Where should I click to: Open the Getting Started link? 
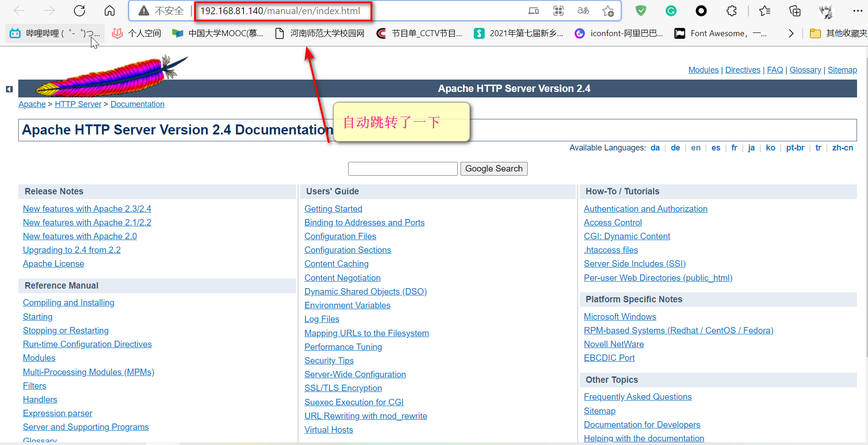333,209
